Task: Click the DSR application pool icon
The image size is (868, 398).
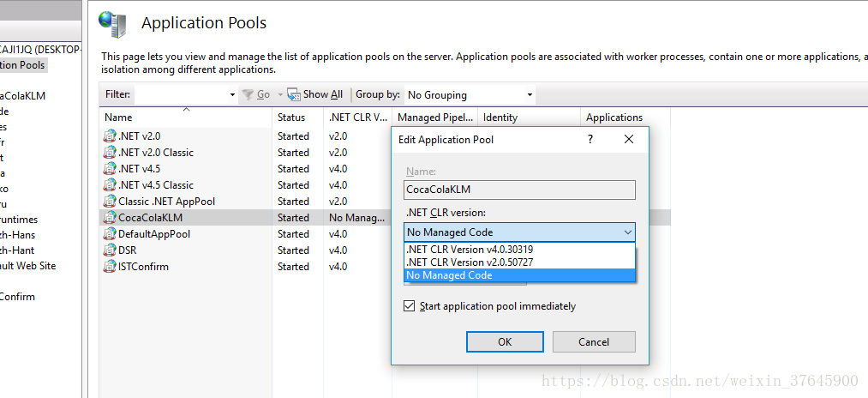Action: [x=110, y=250]
